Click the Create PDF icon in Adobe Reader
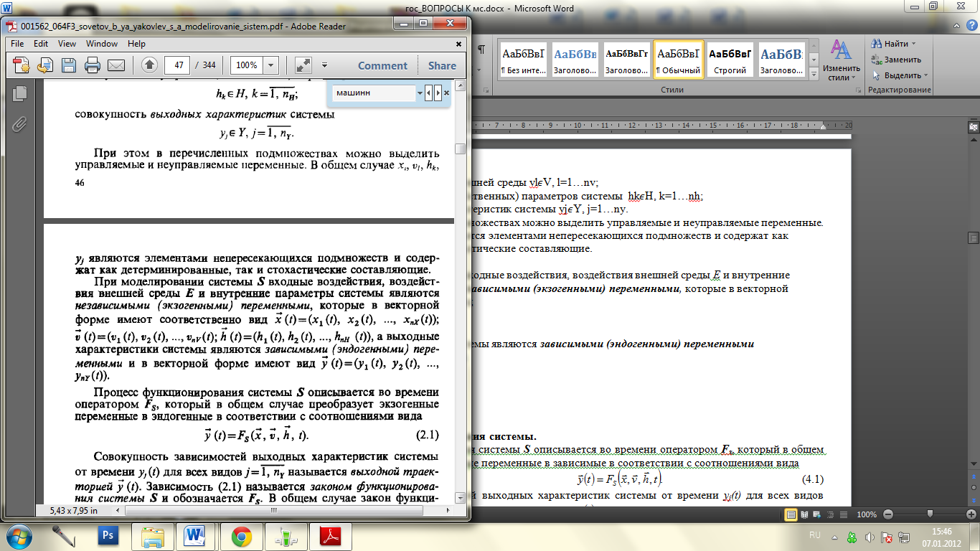This screenshot has height=551, width=980. tap(21, 65)
